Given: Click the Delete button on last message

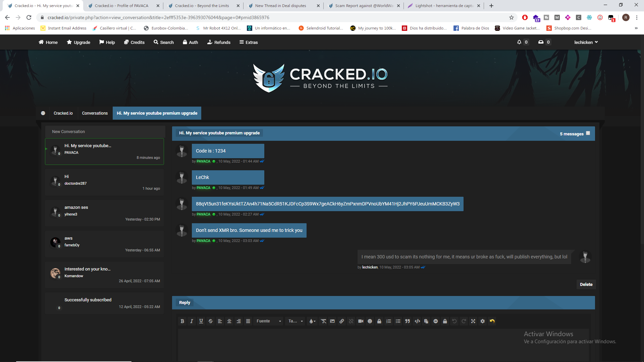Looking at the screenshot, I should click(x=586, y=284).
